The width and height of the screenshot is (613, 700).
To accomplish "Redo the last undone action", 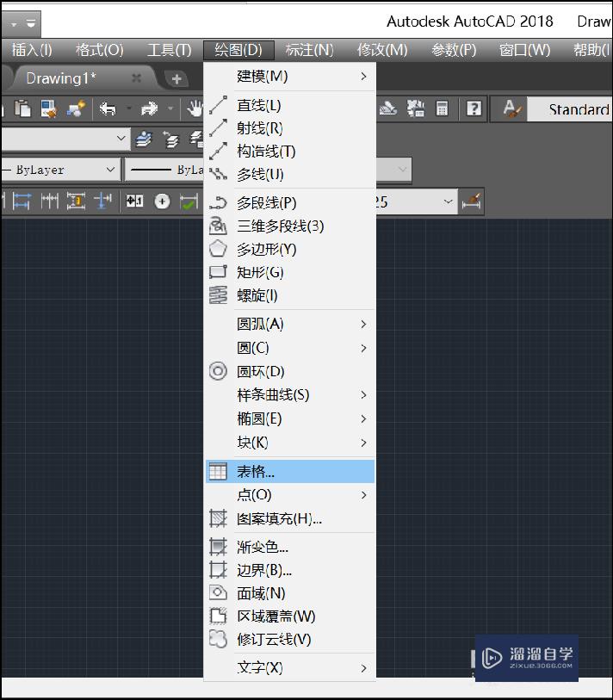I will [x=149, y=108].
